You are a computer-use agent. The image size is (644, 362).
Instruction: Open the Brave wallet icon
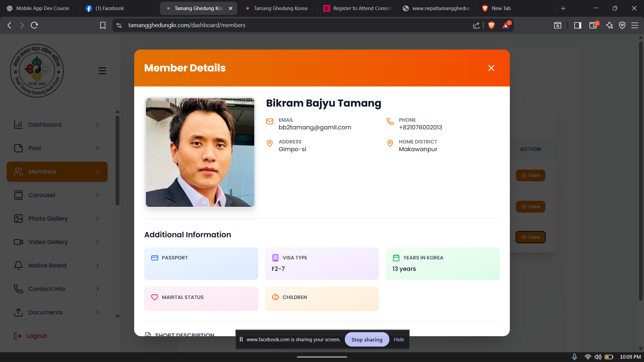pos(593,25)
